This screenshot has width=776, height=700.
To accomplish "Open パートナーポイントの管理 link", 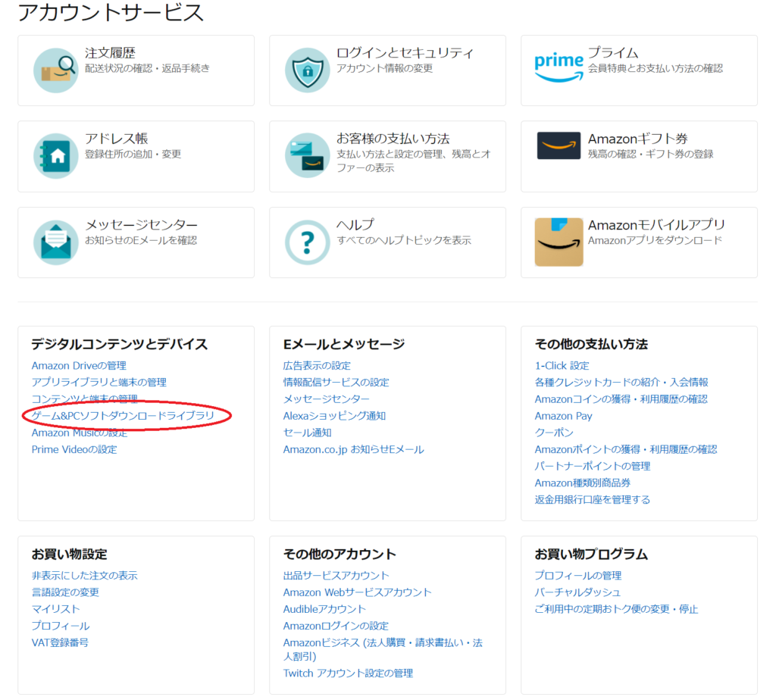I will point(593,466).
